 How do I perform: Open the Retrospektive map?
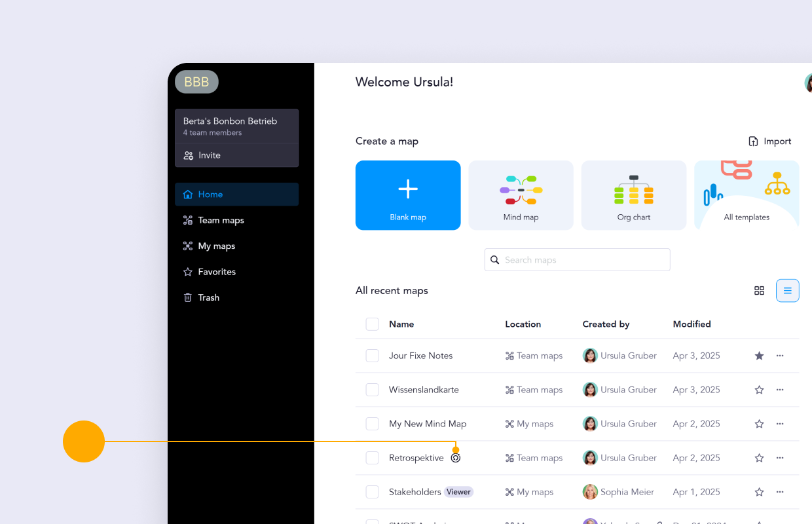416,458
